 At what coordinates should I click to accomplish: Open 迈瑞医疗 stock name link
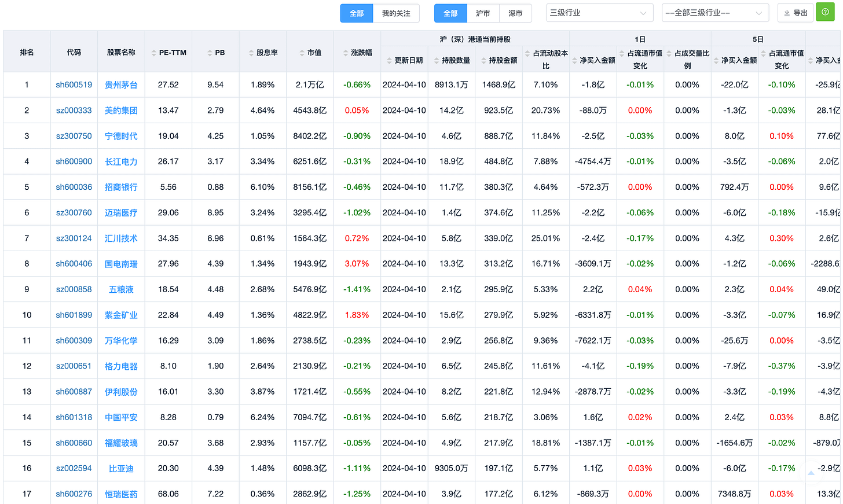[x=121, y=213]
